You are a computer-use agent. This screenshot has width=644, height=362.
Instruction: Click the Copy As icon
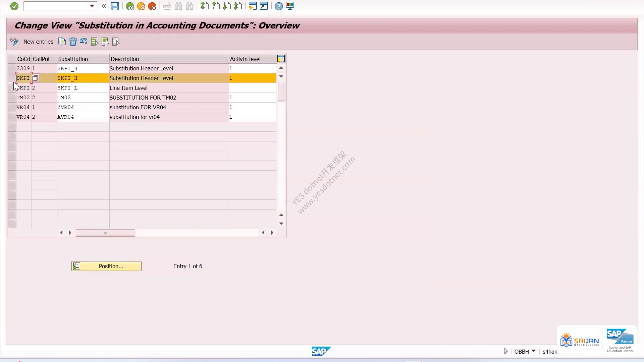click(x=62, y=42)
